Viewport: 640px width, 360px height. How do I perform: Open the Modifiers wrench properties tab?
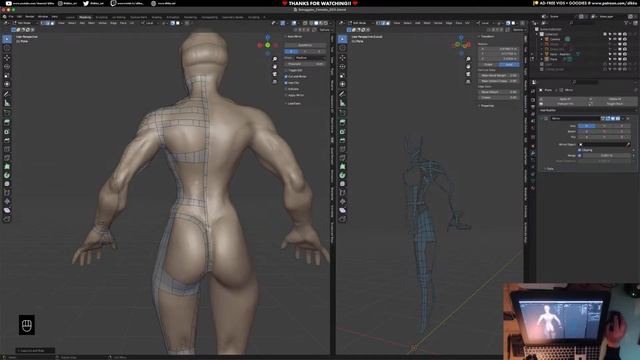tap(533, 153)
